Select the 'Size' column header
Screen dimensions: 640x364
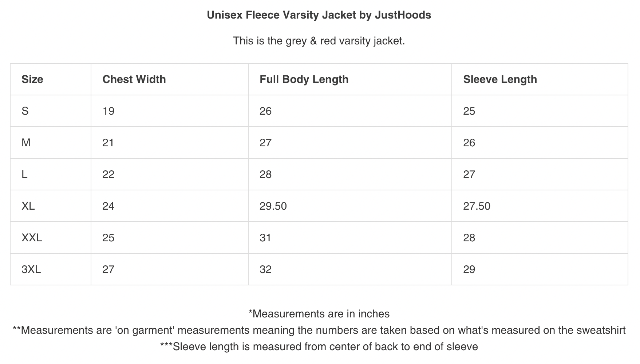click(32, 79)
